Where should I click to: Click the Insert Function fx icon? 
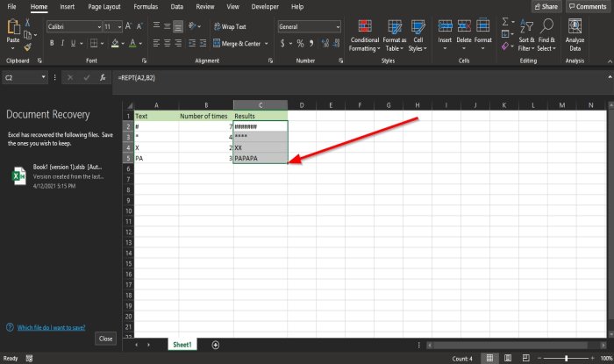(x=104, y=78)
